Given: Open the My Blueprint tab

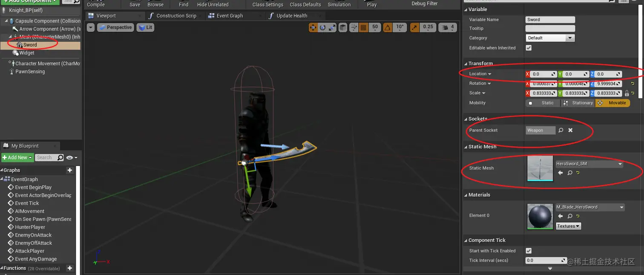Looking at the screenshot, I should pos(25,146).
